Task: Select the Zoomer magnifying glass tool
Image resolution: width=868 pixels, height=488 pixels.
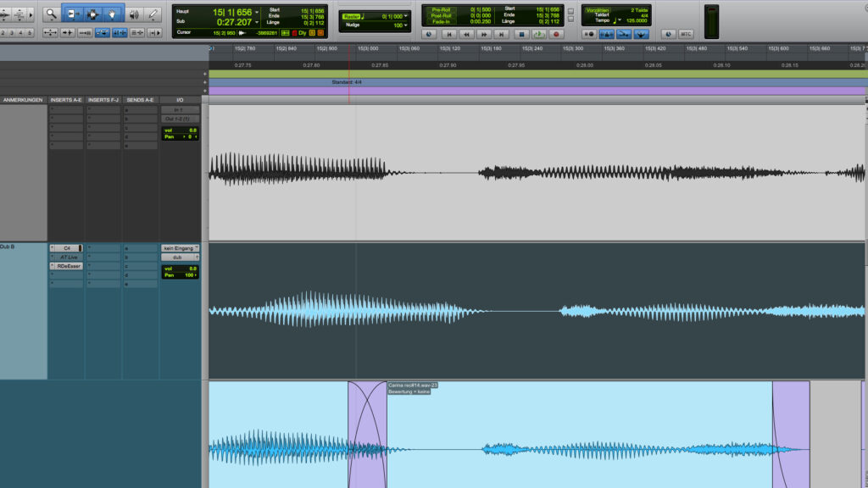Action: click(x=51, y=14)
